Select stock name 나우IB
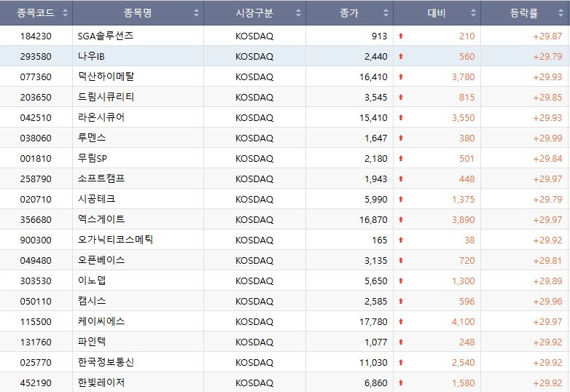Viewport: 570px width, 392px height. pos(91,56)
